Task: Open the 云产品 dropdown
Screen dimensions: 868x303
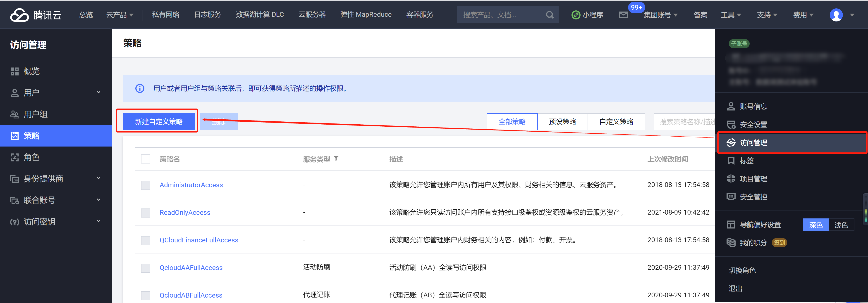Action: 120,15
